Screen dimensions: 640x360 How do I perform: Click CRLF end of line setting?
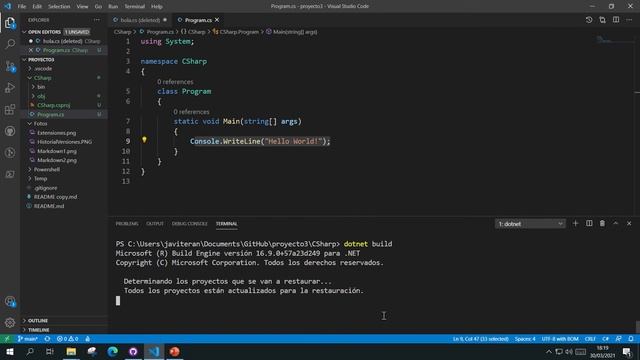click(590, 339)
